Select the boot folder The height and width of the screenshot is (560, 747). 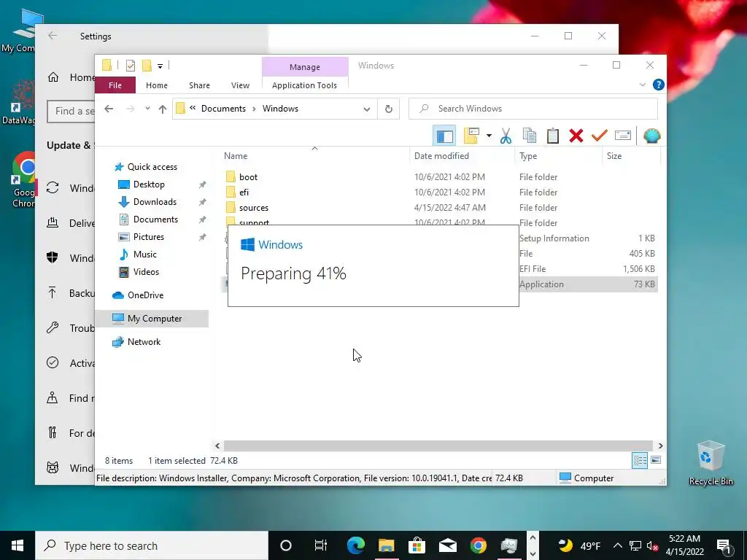coord(248,177)
